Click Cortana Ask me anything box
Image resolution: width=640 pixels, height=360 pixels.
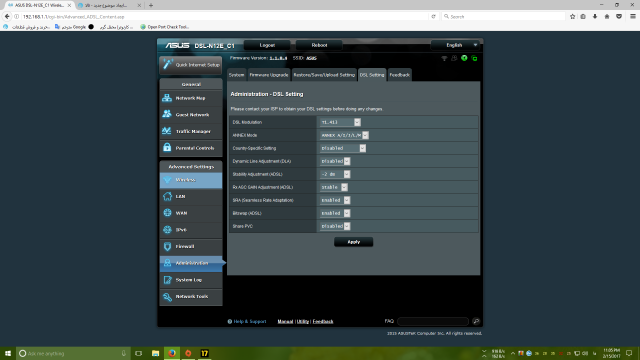click(73, 353)
